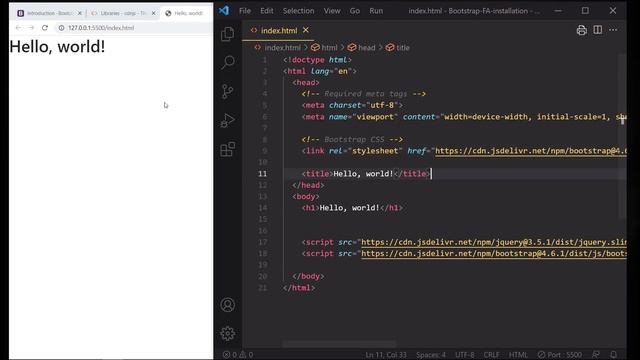Open the View menu
Image resolution: width=640 pixels, height=360 pixels.
[x=332, y=11]
